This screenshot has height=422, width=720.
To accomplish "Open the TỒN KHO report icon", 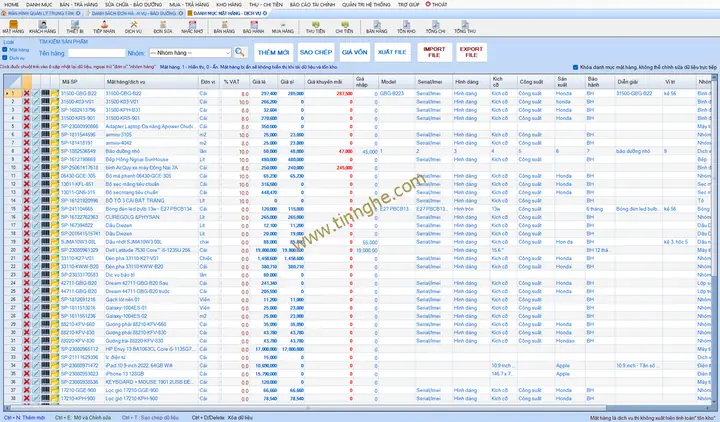I will point(407,27).
